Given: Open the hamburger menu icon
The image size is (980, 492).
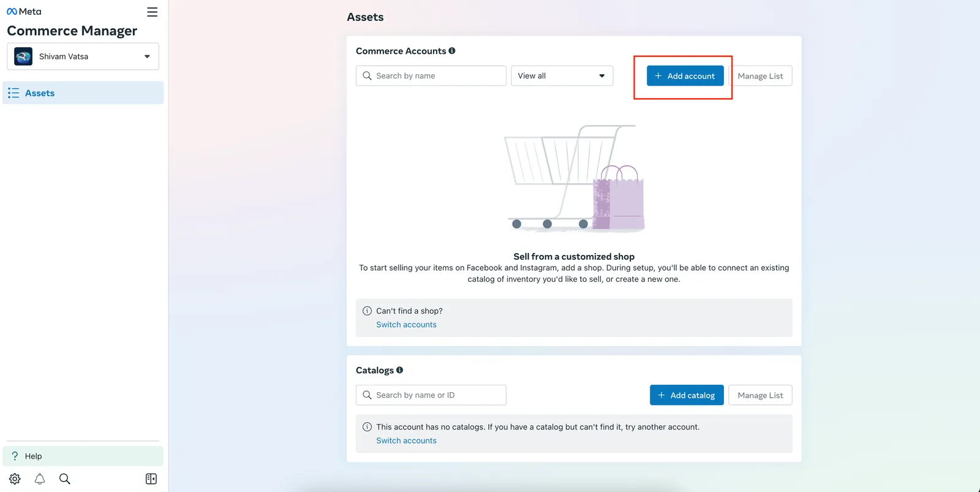Looking at the screenshot, I should coord(153,12).
